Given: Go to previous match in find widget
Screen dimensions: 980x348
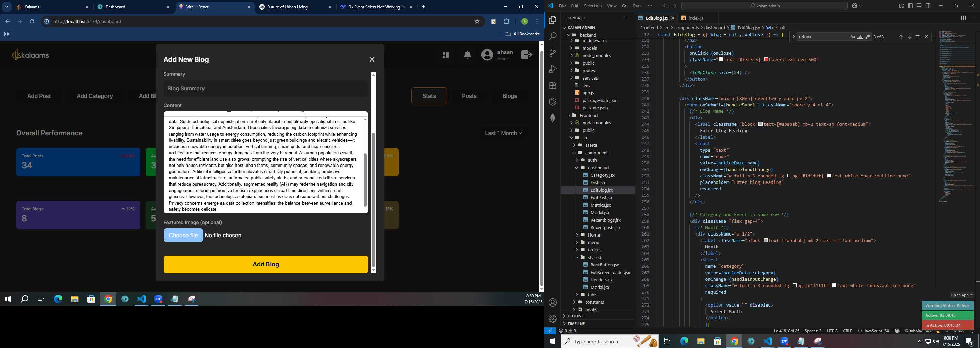Looking at the screenshot, I should [x=901, y=37].
